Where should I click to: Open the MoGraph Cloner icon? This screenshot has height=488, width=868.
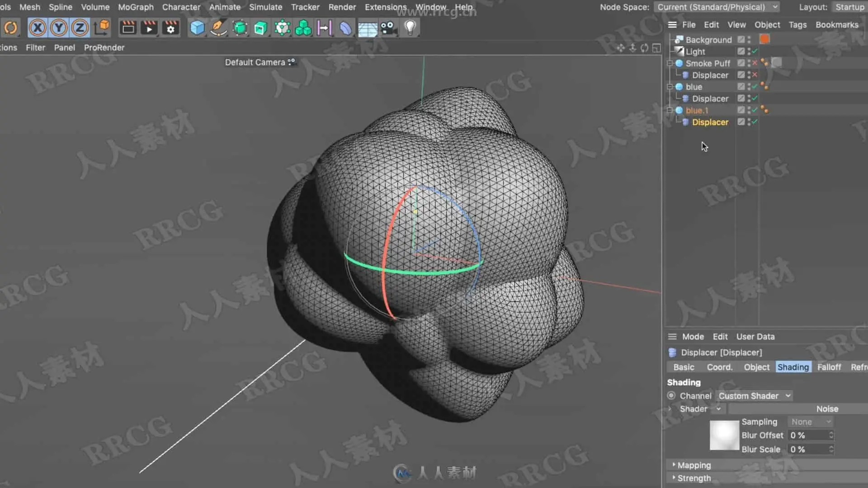click(282, 28)
